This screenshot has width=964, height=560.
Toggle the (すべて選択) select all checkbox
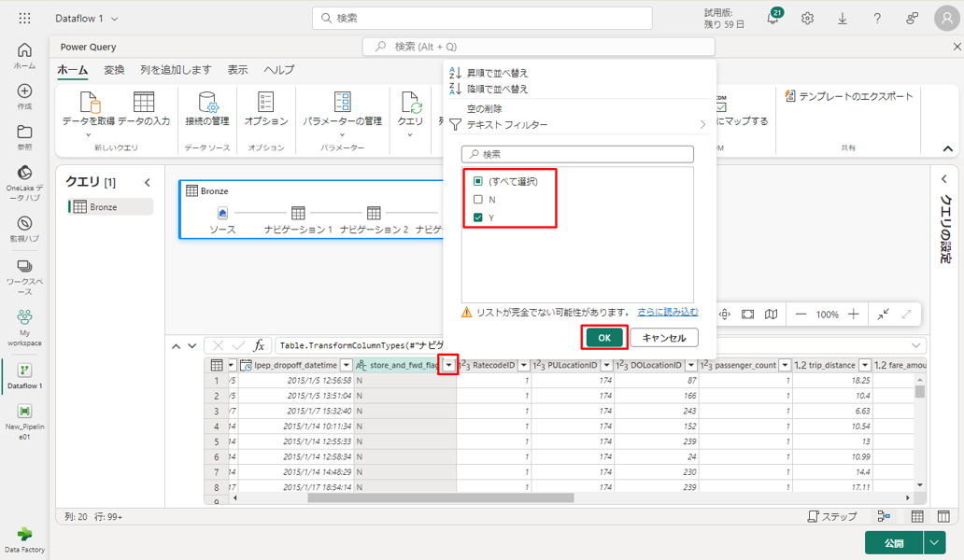478,181
